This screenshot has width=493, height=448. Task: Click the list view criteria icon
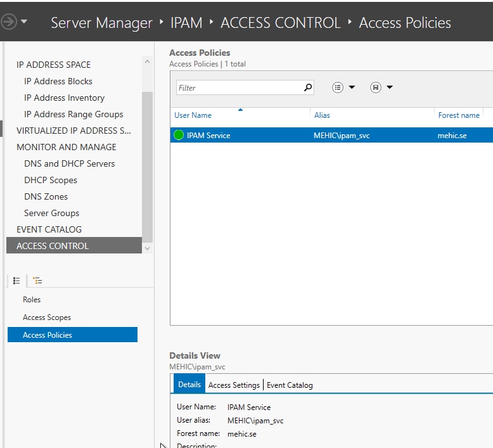pyautogui.click(x=338, y=87)
